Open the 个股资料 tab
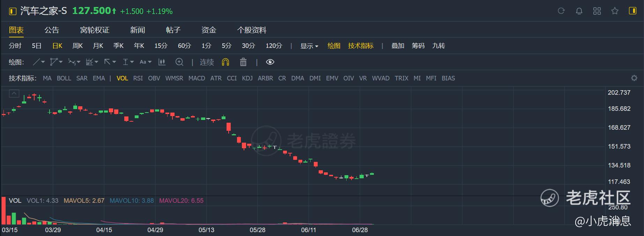 tap(252, 30)
